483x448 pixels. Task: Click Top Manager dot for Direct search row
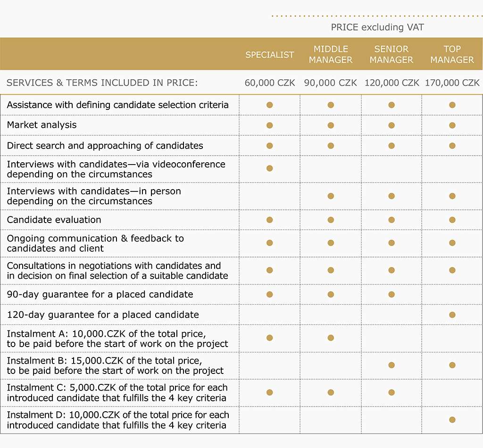click(x=452, y=146)
